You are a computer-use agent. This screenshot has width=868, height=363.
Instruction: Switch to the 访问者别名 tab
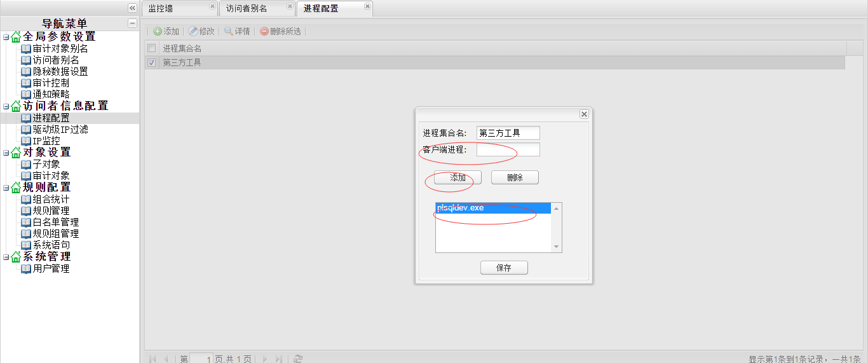click(x=247, y=8)
